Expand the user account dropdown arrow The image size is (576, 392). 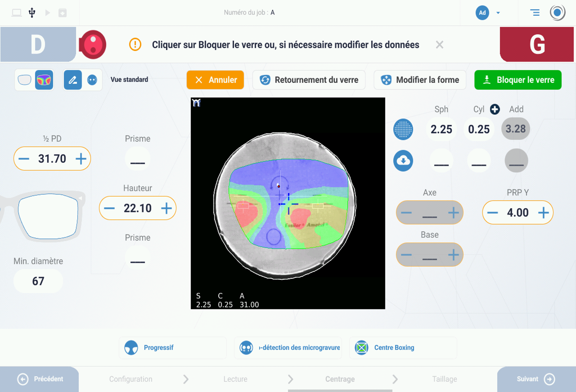pyautogui.click(x=498, y=13)
